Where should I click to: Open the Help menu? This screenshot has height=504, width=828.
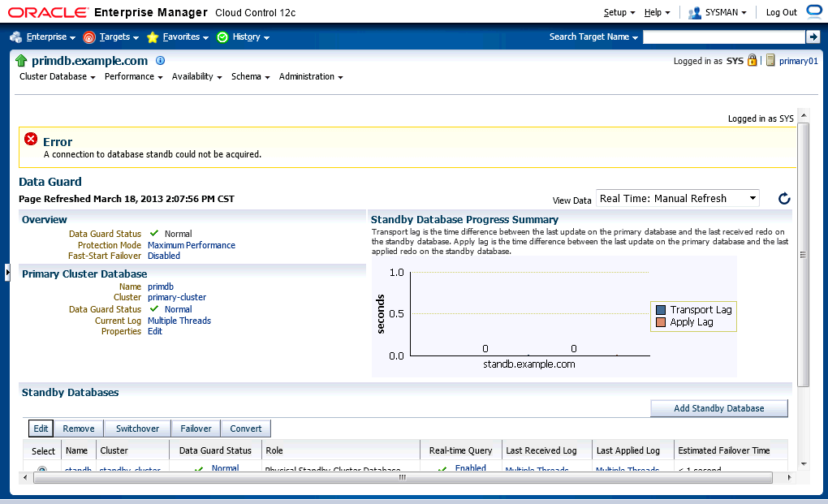657,12
